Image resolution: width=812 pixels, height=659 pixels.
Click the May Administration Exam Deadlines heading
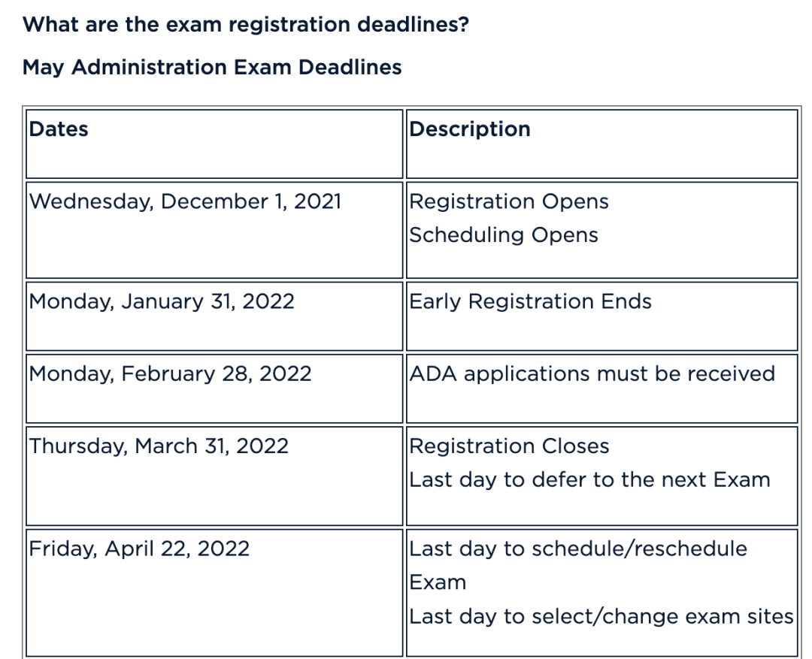pos(212,67)
